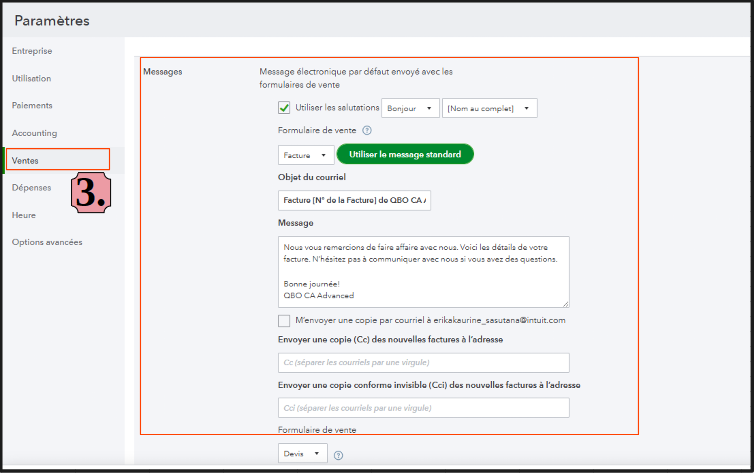The height and width of the screenshot is (473, 754).
Task: Expand the [Nom au complet] dropdown
Action: point(490,108)
